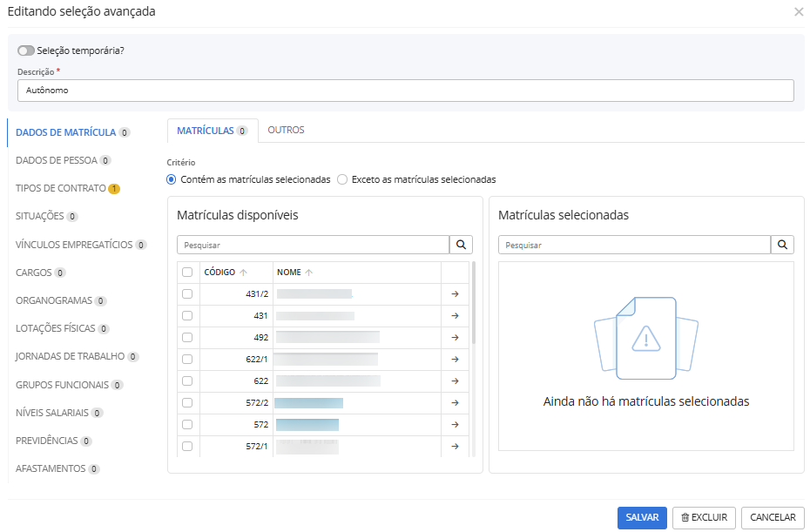
Task: Focus the Pesquisar field for available matrículas
Action: [313, 245]
